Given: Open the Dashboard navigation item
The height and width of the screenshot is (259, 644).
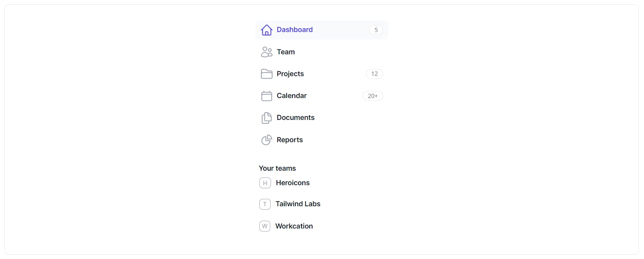Looking at the screenshot, I should click(322, 30).
